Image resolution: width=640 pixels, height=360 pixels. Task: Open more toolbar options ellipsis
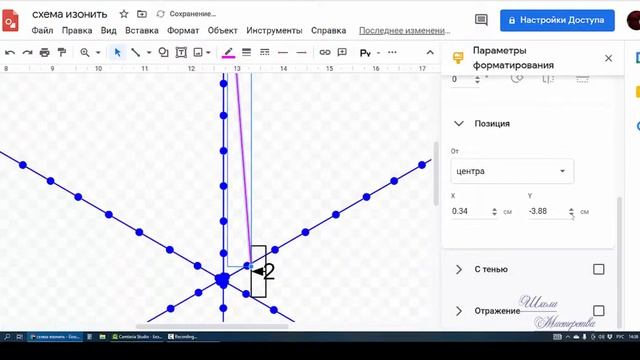pyautogui.click(x=392, y=52)
